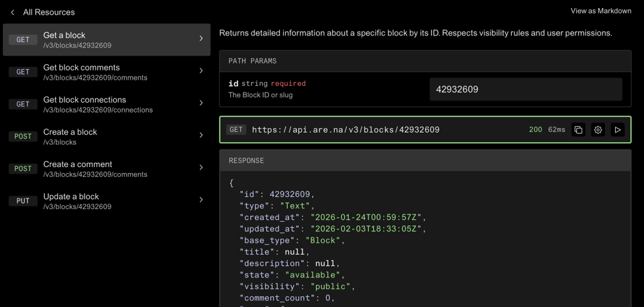Expand the Create a block chevron
The height and width of the screenshot is (307, 644).
point(201,135)
